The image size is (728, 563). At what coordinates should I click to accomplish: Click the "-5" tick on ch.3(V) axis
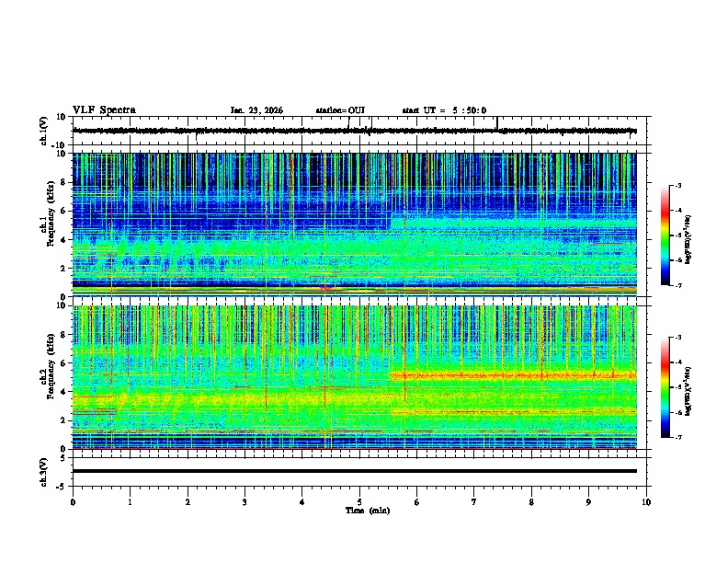[x=63, y=487]
